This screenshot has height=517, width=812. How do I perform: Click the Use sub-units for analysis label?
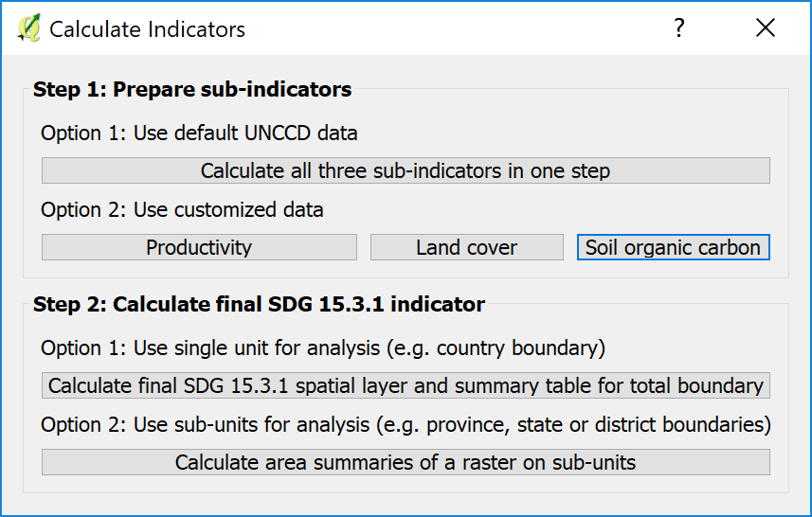point(406,424)
